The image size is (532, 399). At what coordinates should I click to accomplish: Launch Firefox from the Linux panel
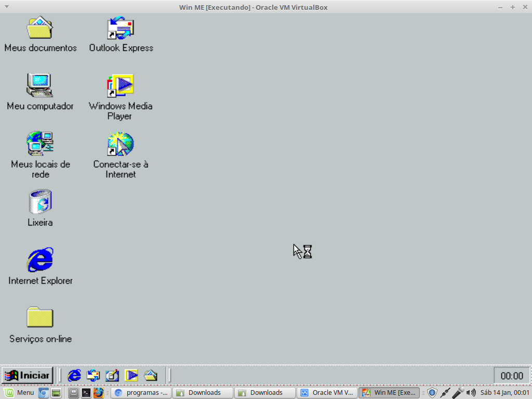click(99, 393)
